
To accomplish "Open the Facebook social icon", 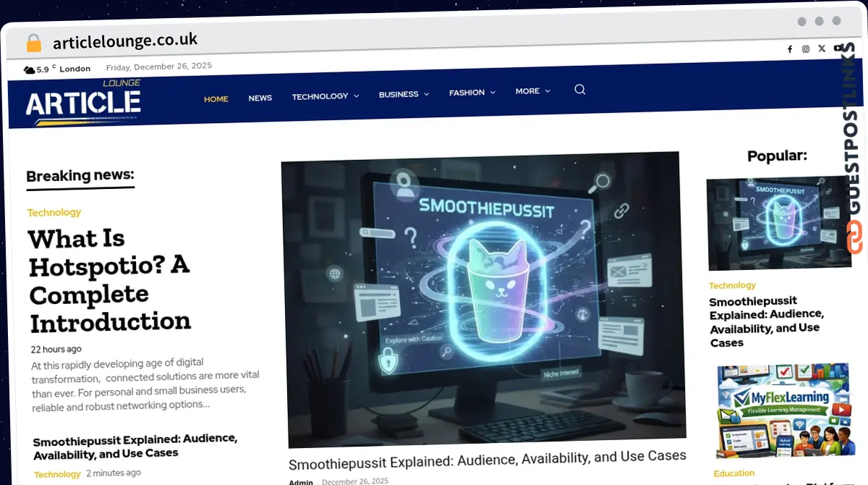I will (790, 49).
